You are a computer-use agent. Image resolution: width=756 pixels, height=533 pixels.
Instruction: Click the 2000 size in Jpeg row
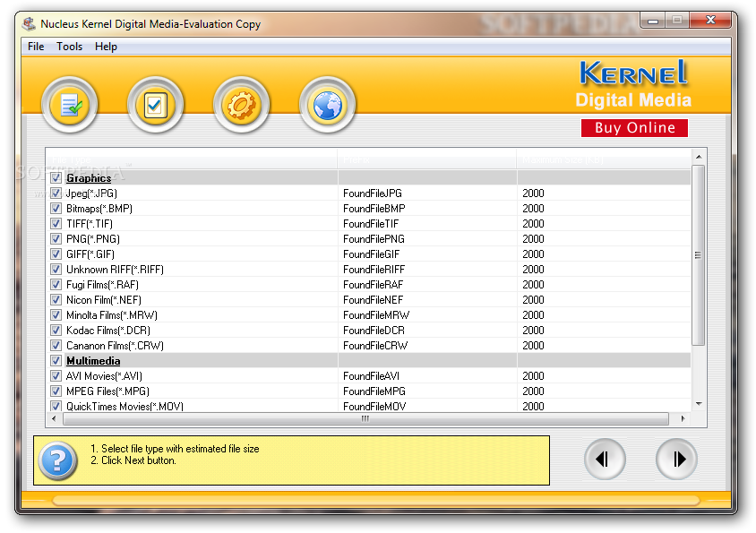tap(533, 193)
